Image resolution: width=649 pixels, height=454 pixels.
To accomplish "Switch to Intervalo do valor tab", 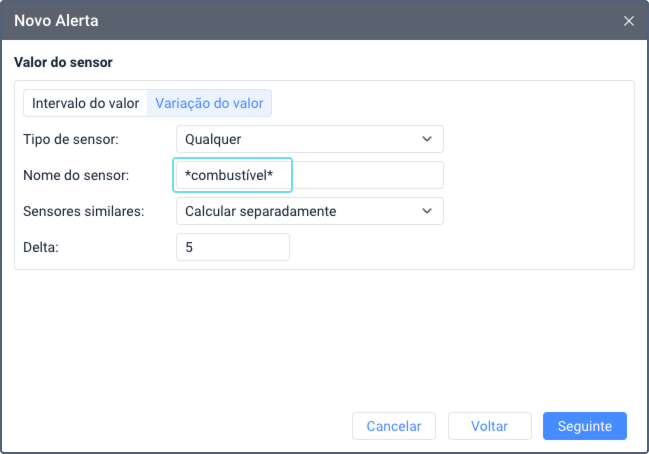I will [85, 103].
